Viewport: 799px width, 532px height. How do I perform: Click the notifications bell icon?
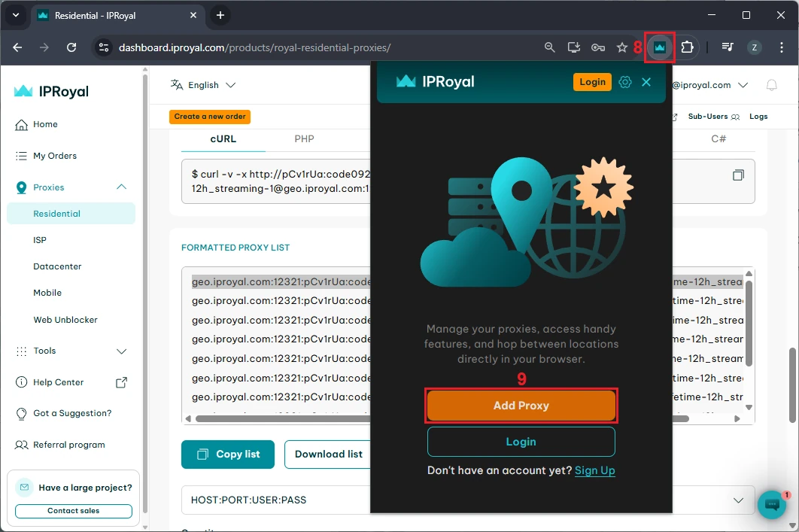coord(771,86)
